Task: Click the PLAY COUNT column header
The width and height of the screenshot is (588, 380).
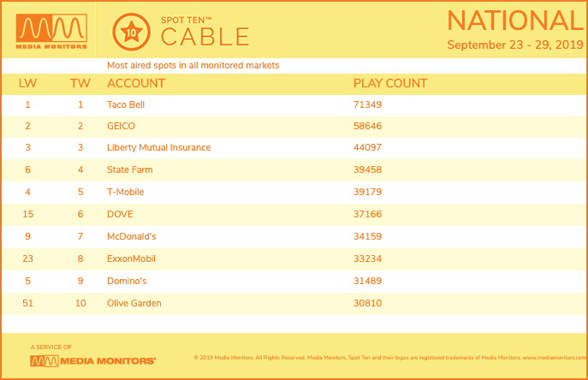Action: 390,83
